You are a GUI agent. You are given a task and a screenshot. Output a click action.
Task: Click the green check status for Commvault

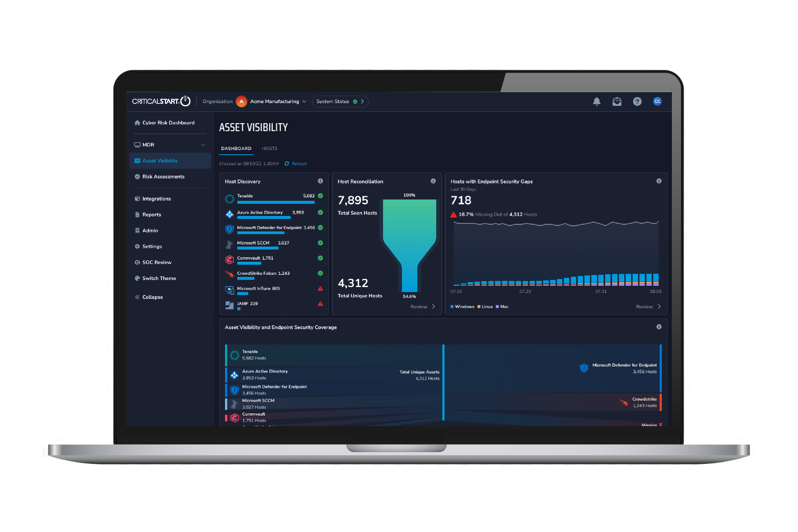(320, 258)
